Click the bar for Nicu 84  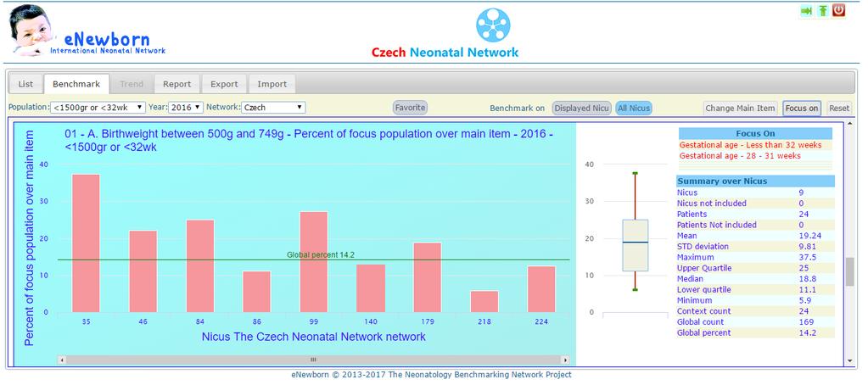pos(200,266)
